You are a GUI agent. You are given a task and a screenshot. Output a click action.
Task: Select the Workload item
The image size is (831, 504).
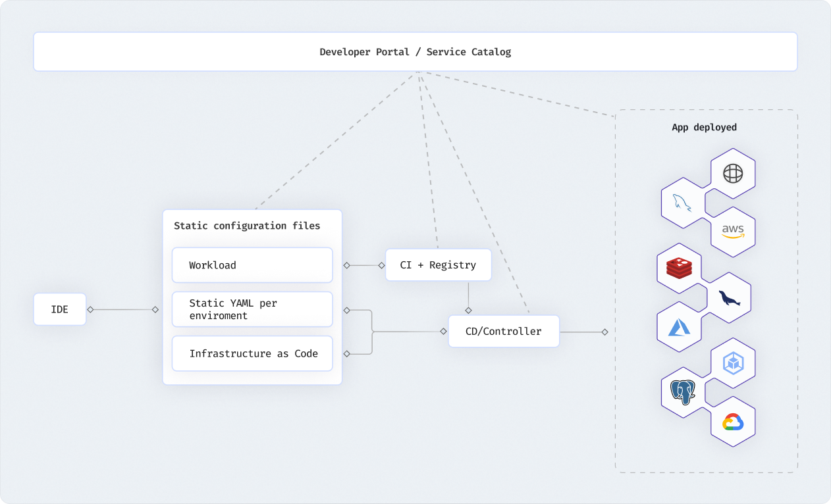(x=252, y=265)
